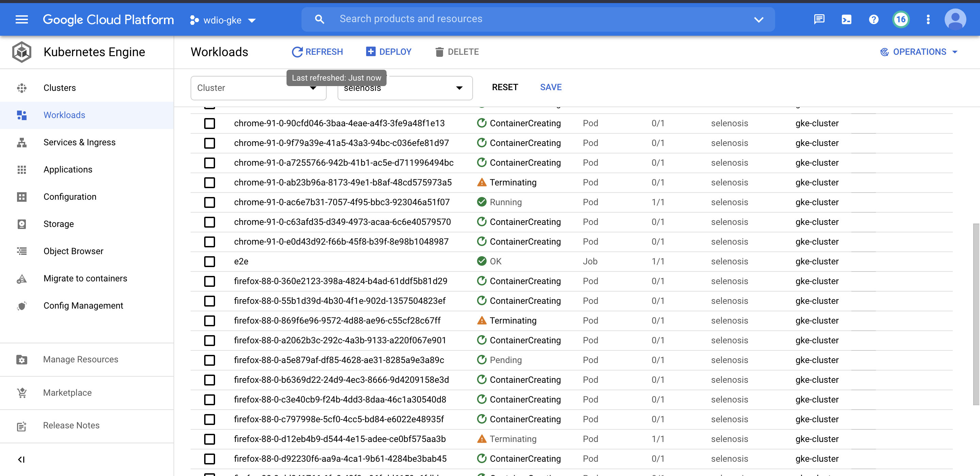This screenshot has width=980, height=476.
Task: Open Object Browser page
Action: click(x=73, y=251)
